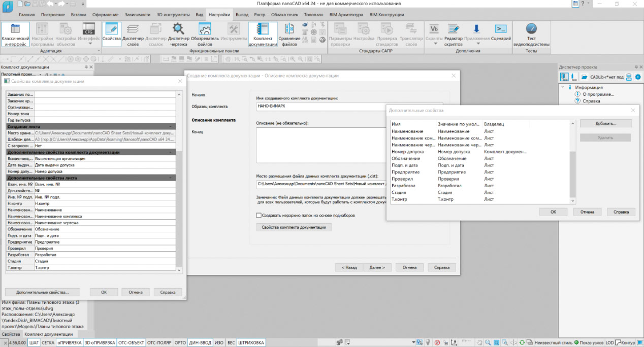
Task: Switch to the Classic interface (Классический интерфейс)
Action: coord(14,34)
